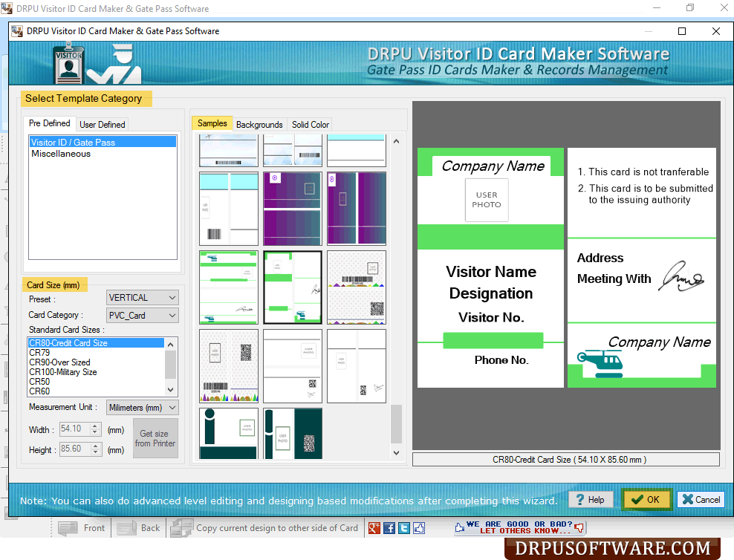Maximize the inner dialog window
The width and height of the screenshot is (734, 560).
coord(682,31)
